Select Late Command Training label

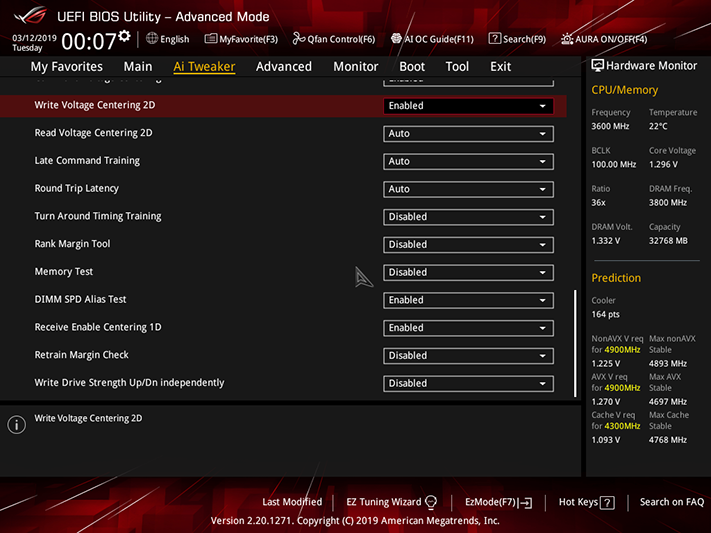pyautogui.click(x=87, y=161)
